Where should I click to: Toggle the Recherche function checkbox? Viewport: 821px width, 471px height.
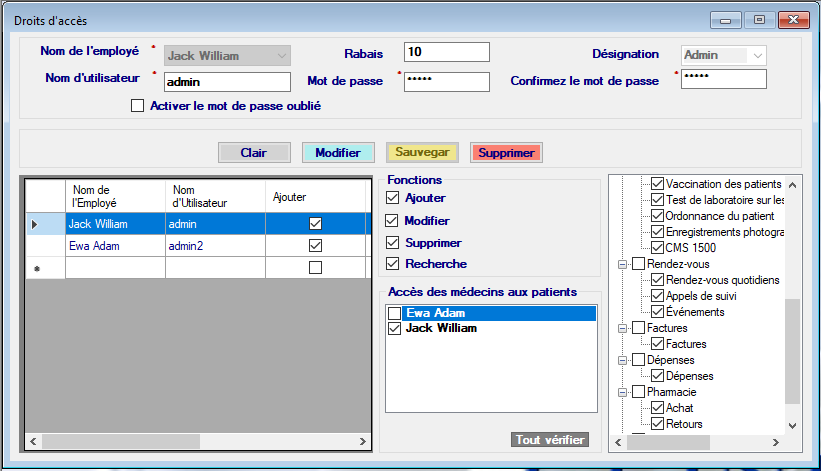(392, 264)
